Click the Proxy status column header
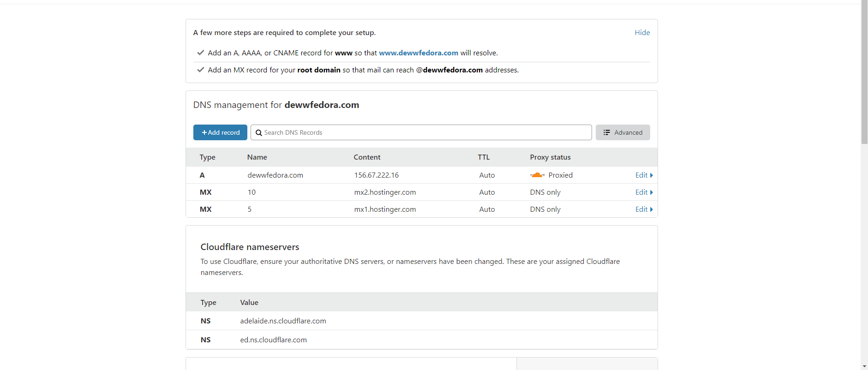The height and width of the screenshot is (370, 868). point(550,157)
